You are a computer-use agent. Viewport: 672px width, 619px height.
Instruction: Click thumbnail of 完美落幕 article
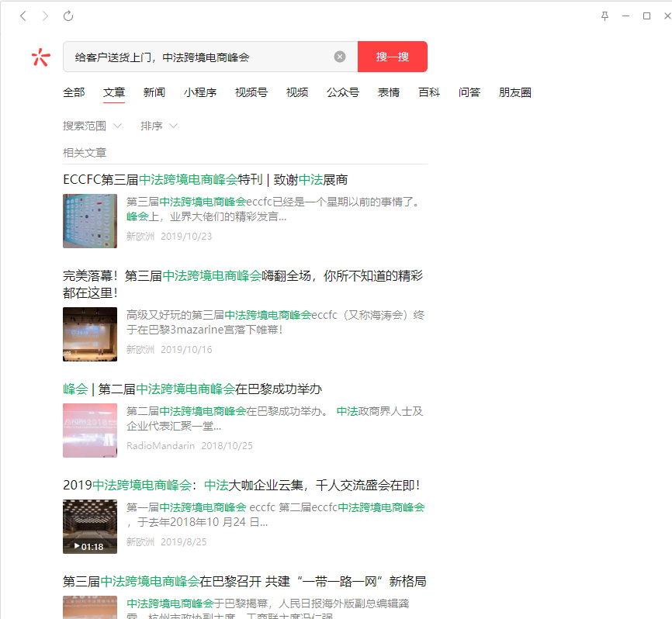tap(90, 334)
